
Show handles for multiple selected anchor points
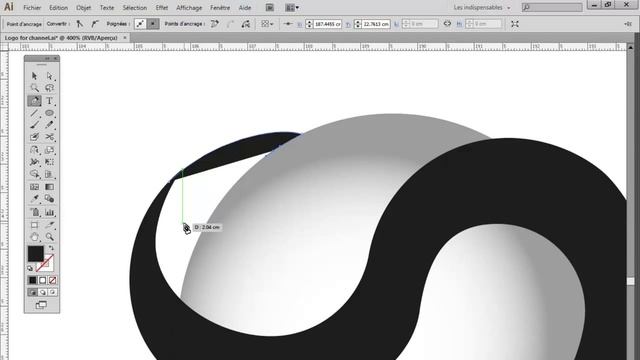tap(140, 24)
